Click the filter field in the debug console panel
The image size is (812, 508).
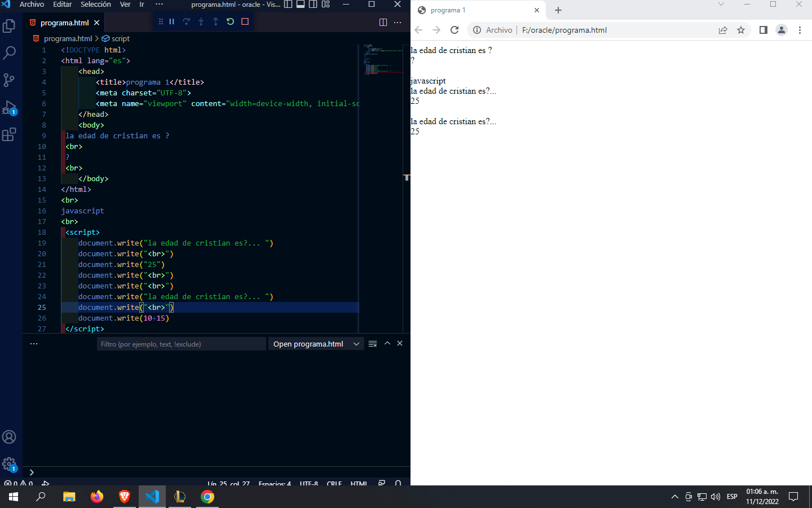click(x=181, y=344)
